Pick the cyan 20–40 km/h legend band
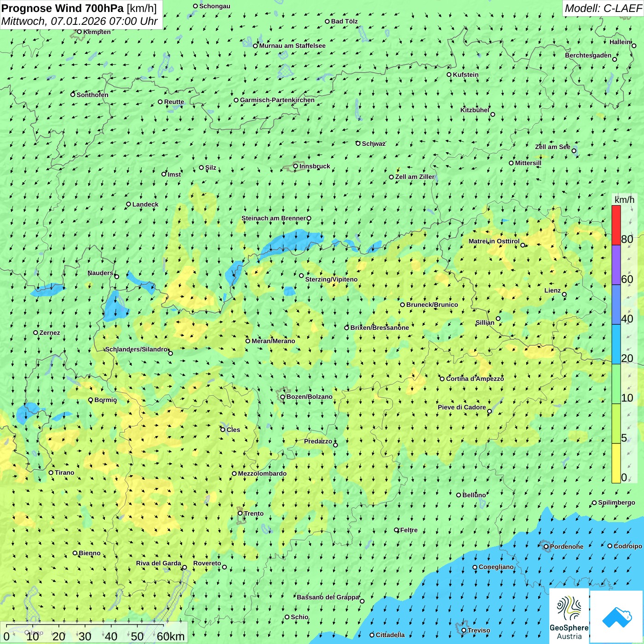 616,344
